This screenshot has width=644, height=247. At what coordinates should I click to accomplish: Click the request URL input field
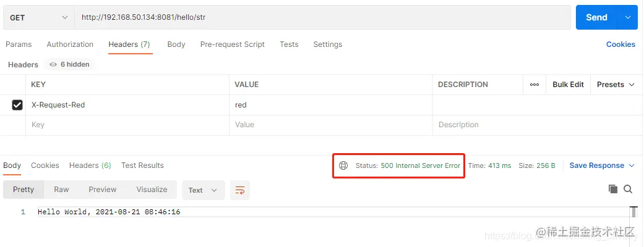(x=322, y=17)
